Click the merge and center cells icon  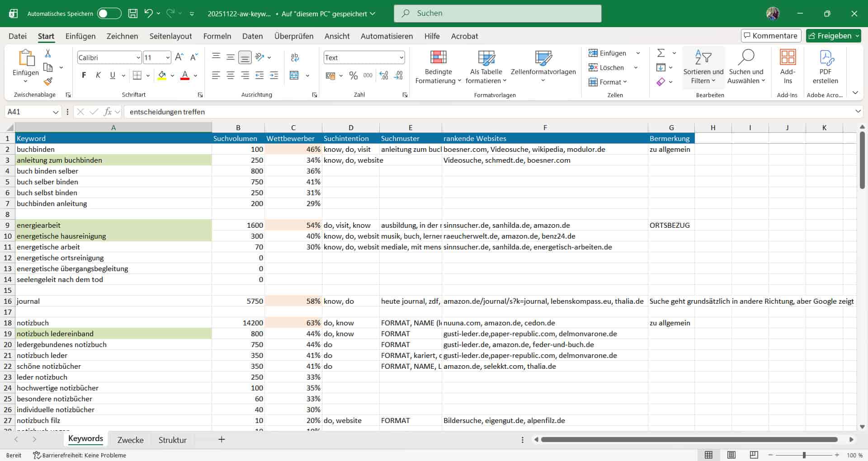[x=294, y=75]
